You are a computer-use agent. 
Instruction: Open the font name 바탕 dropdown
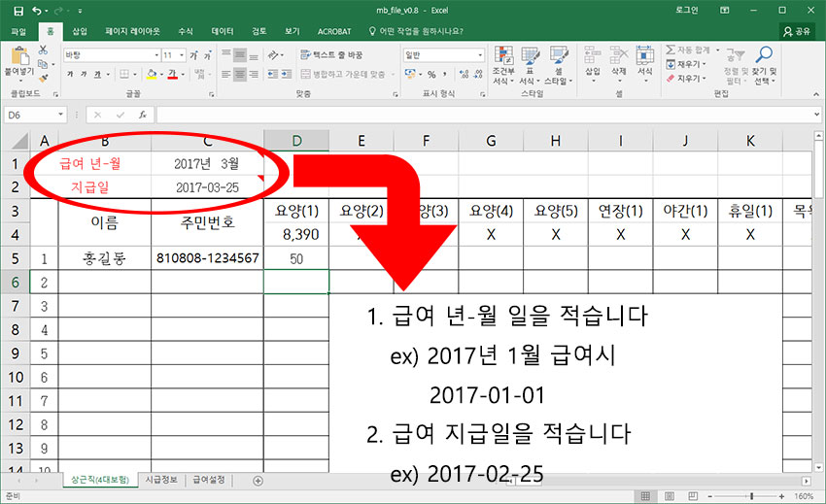pyautogui.click(x=155, y=55)
